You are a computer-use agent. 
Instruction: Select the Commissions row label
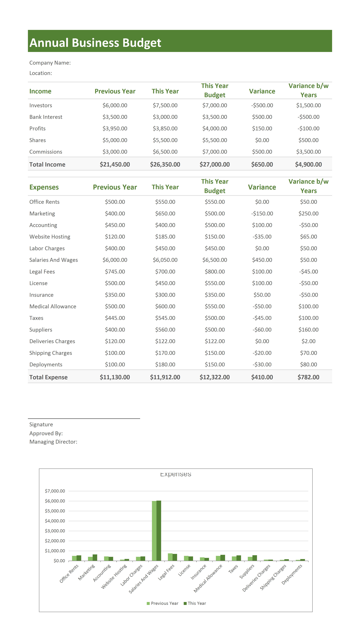(x=46, y=151)
